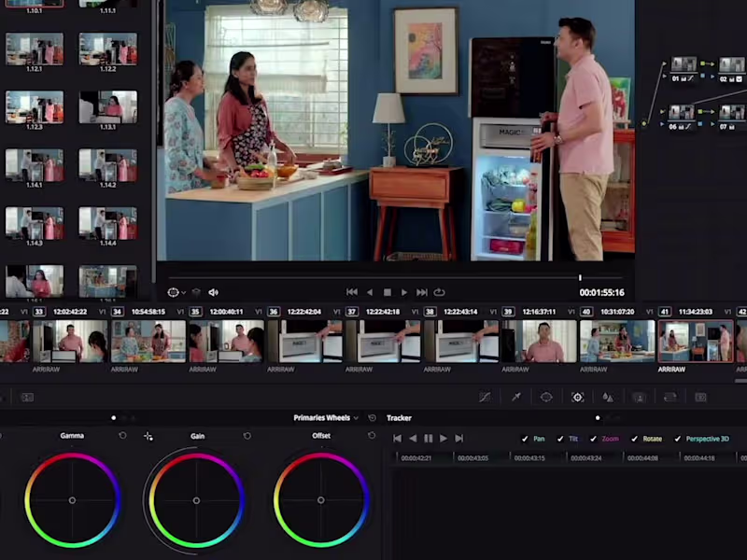Open the Curves palette icon

point(485,397)
